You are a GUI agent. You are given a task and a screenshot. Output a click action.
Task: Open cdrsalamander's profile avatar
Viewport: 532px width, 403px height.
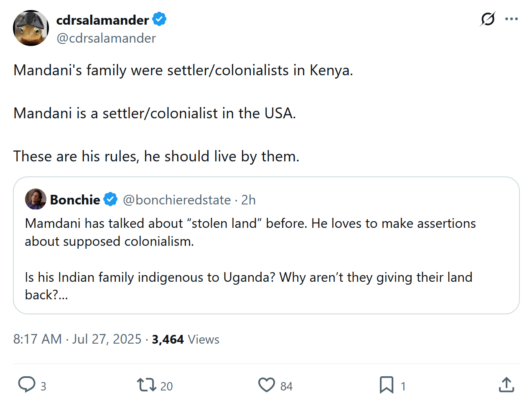click(x=31, y=28)
